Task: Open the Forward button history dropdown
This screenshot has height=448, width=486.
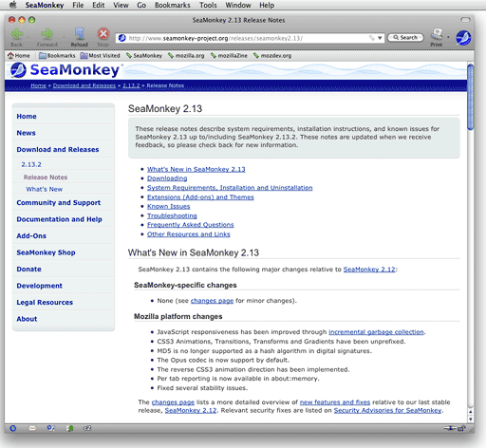Action: (x=64, y=37)
